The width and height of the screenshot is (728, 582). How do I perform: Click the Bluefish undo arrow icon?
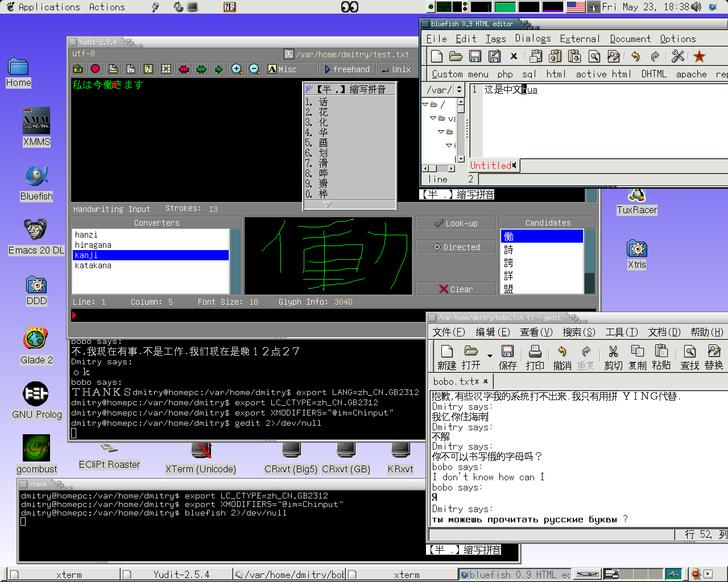pyautogui.click(x=635, y=56)
